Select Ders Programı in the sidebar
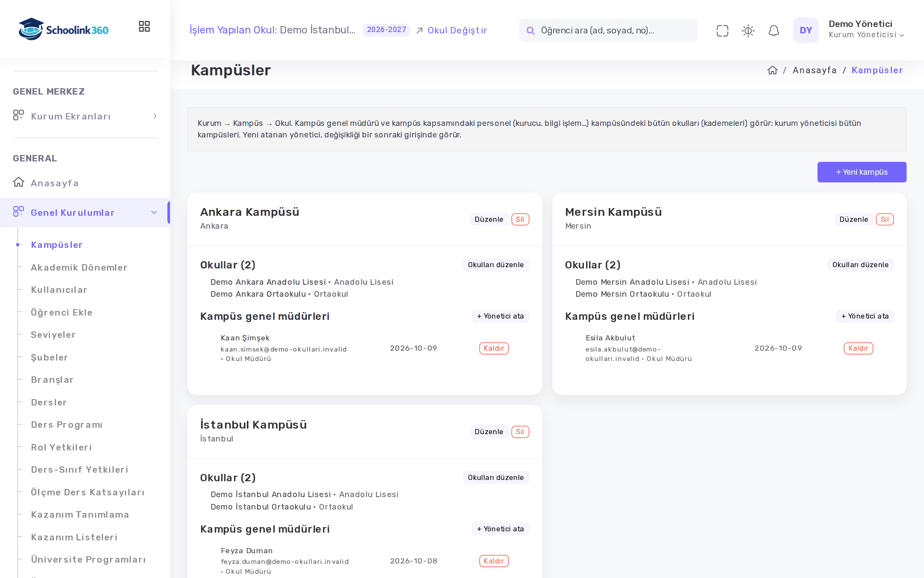The width and height of the screenshot is (924, 578). click(67, 425)
